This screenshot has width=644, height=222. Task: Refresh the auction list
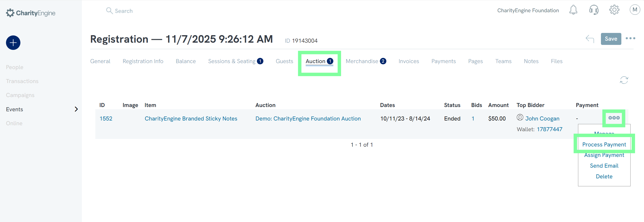pyautogui.click(x=624, y=80)
